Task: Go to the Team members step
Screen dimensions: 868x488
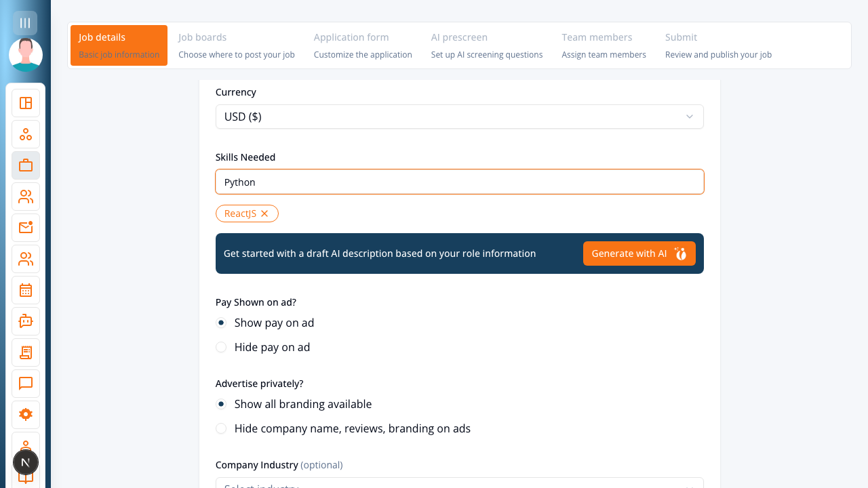Action: [604, 45]
